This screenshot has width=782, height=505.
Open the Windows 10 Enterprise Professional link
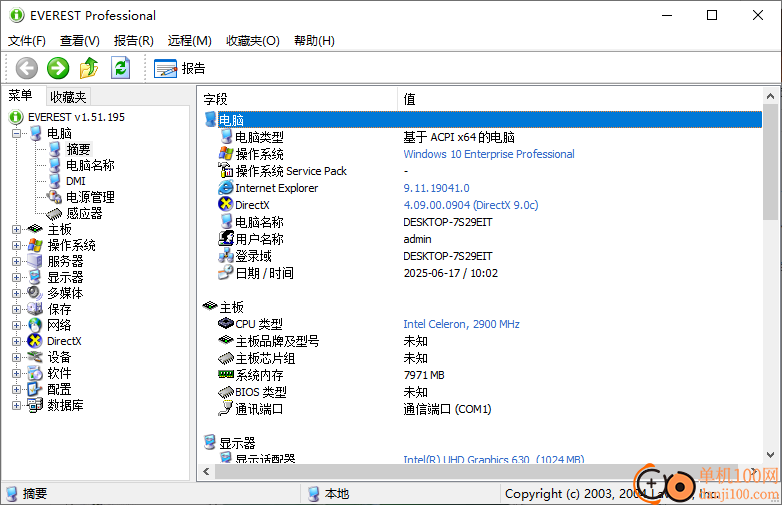489,154
